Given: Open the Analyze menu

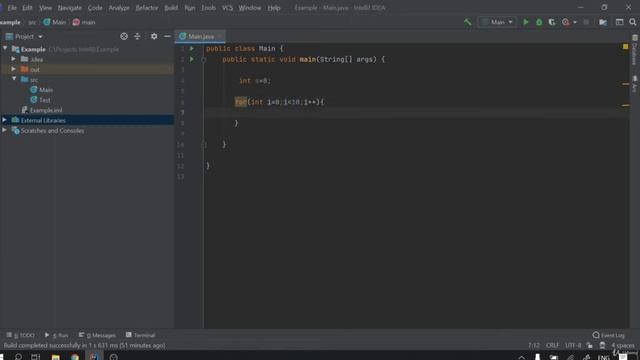Looking at the screenshot, I should coord(119,8).
